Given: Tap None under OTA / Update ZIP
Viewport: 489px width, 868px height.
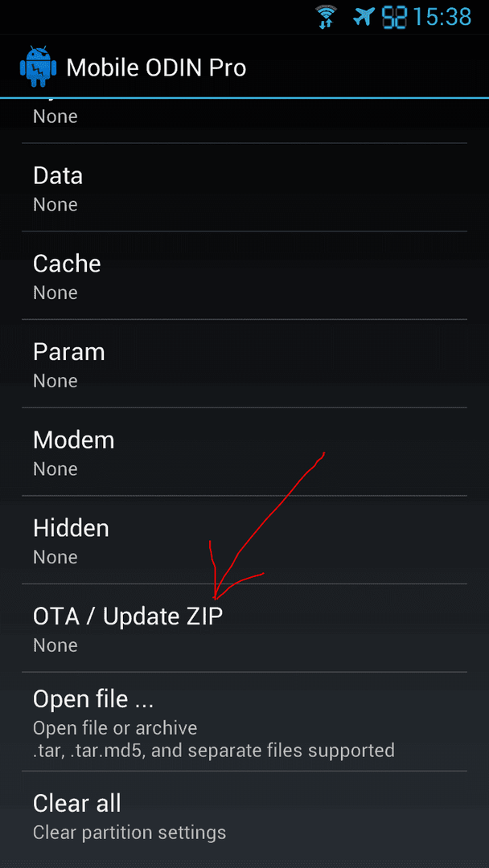Looking at the screenshot, I should pos(55,645).
